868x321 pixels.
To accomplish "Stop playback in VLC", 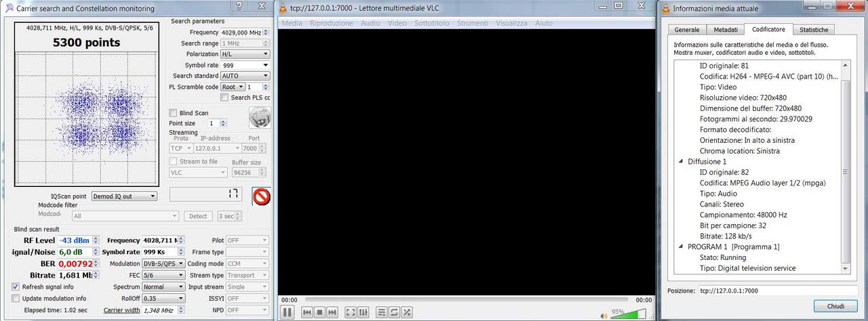I will [319, 312].
